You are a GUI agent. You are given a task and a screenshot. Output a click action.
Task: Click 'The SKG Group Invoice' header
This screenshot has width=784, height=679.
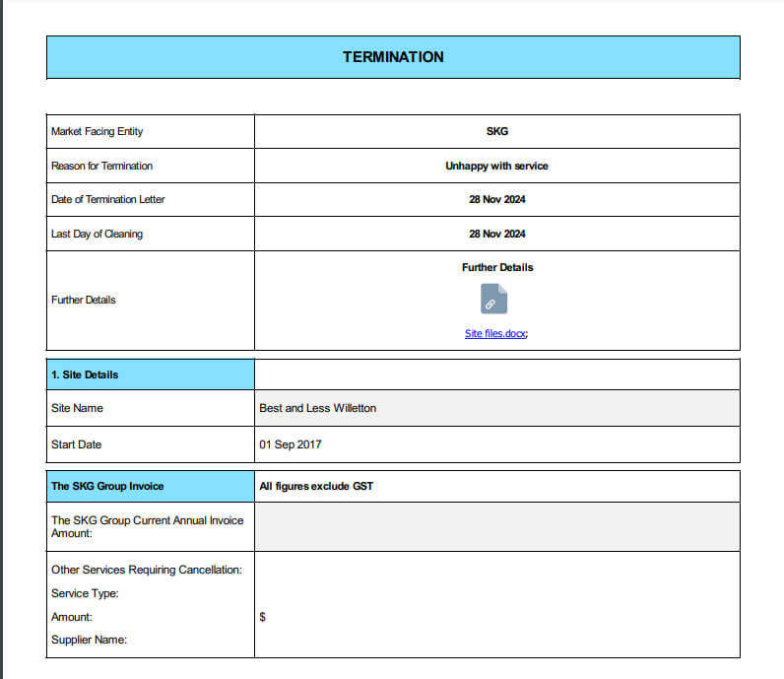(151, 486)
